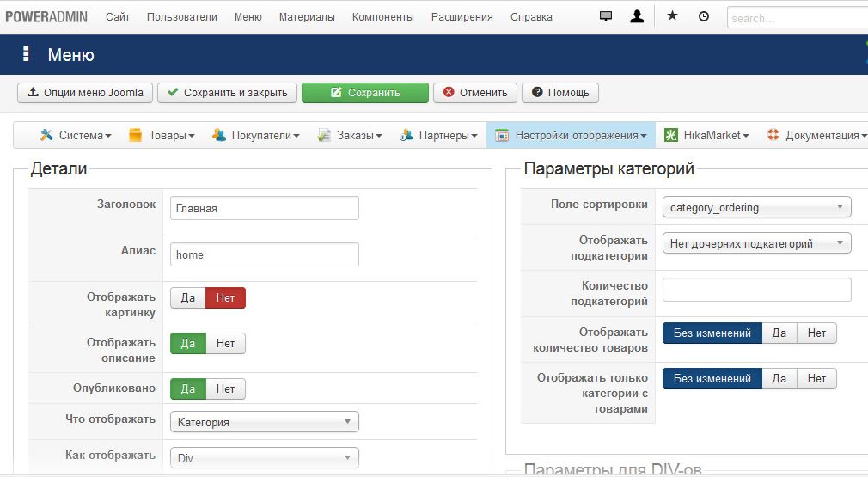
Task: Set Опубликовано to Да
Action: point(187,388)
